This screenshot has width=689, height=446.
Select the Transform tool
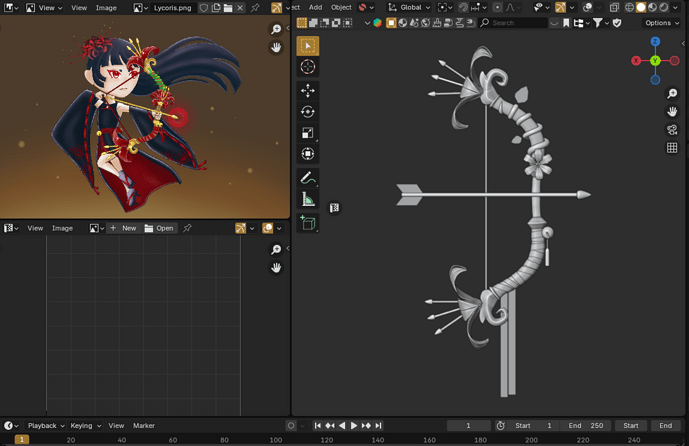point(308,154)
